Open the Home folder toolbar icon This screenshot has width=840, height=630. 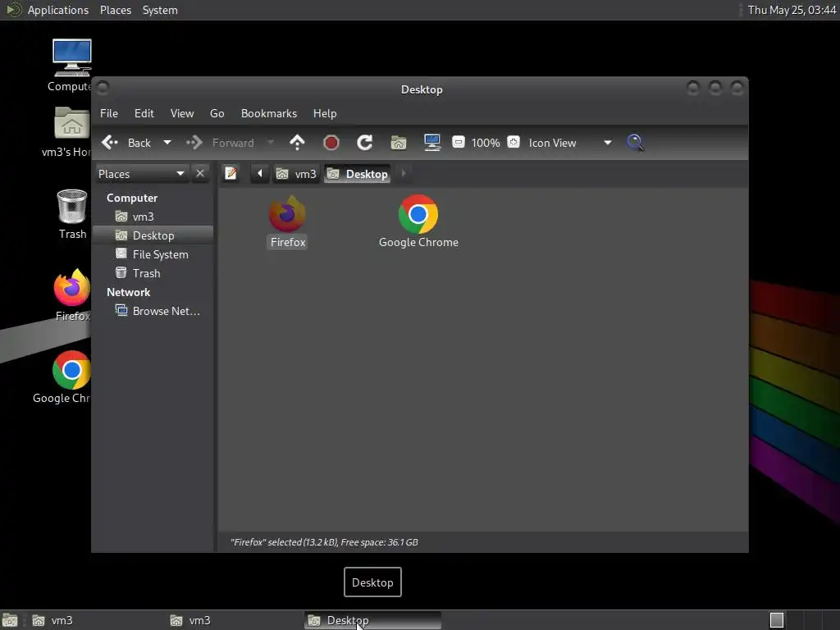(399, 143)
